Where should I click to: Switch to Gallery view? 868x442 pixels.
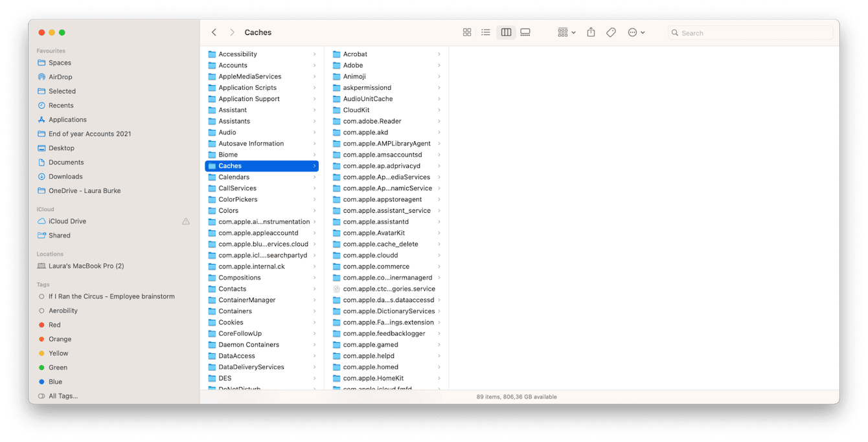525,32
